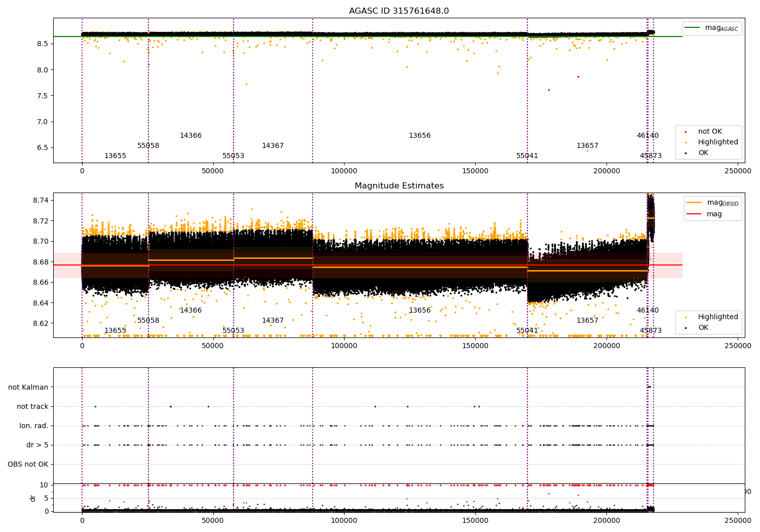Click obsid label 55058 in Magnitude Estimates plot

(x=148, y=321)
